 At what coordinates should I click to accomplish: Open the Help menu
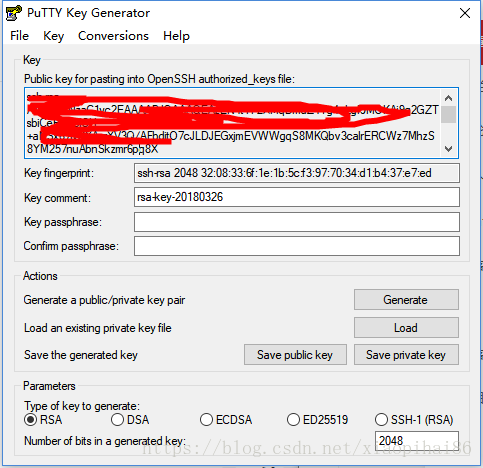(x=176, y=36)
